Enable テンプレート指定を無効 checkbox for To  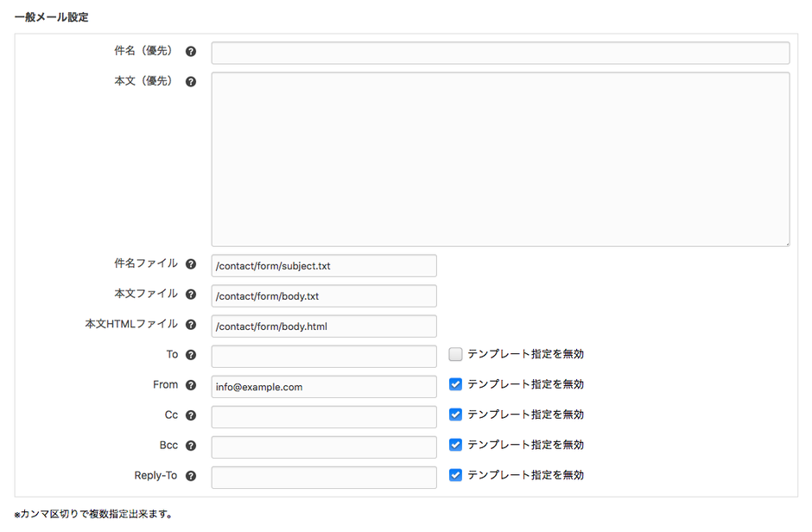tap(456, 354)
